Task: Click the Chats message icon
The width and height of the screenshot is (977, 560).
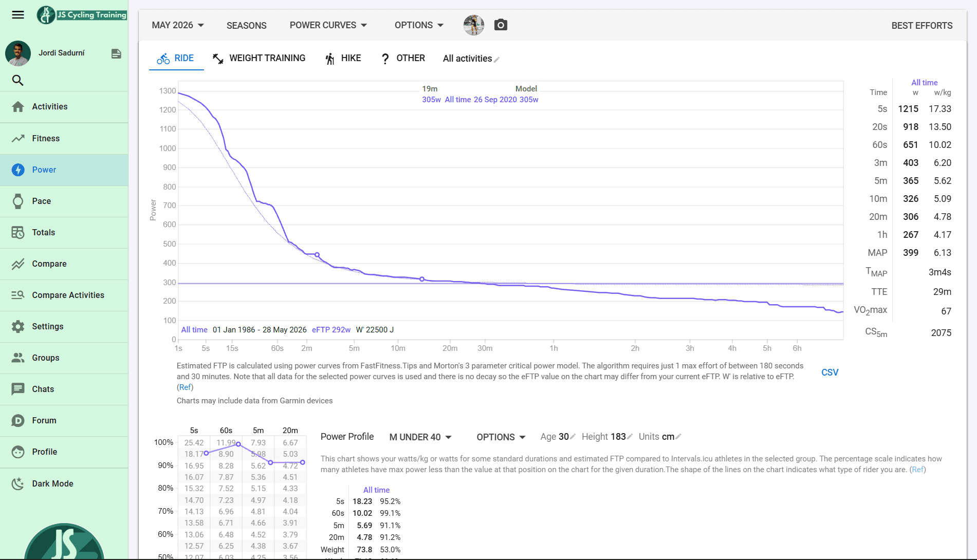Action: (x=18, y=389)
